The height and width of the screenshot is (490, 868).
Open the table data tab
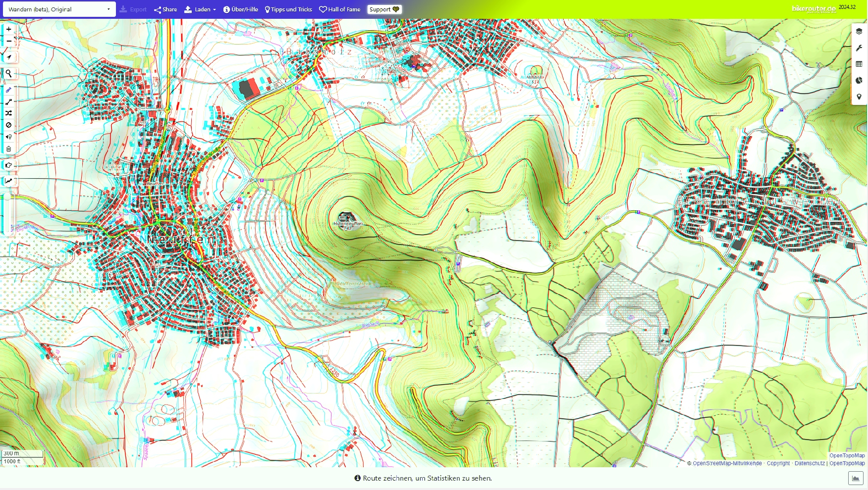[859, 64]
